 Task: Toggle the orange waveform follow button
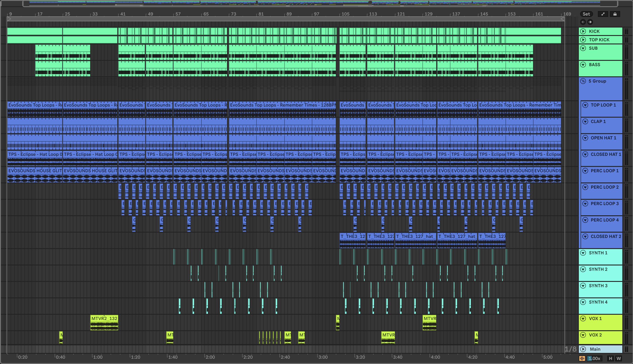click(x=582, y=358)
